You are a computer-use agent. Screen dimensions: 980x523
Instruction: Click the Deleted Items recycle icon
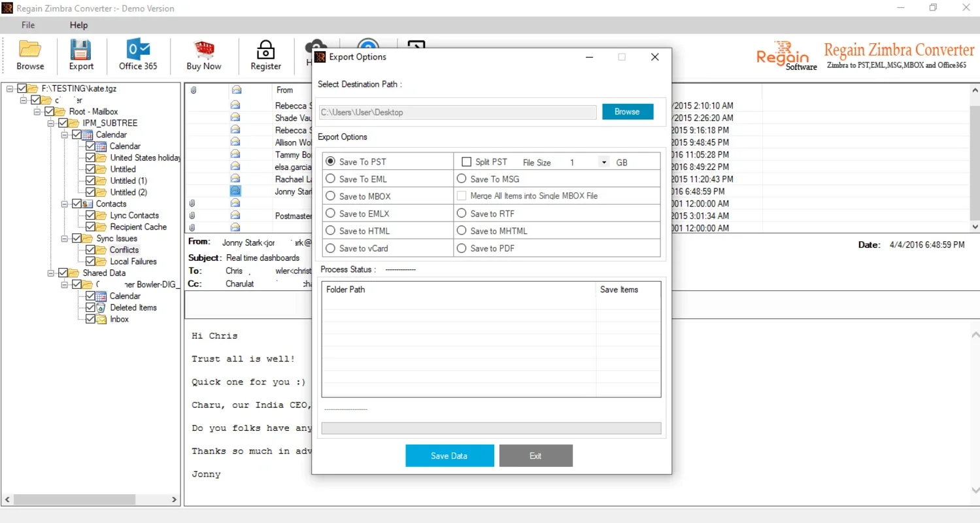point(101,308)
